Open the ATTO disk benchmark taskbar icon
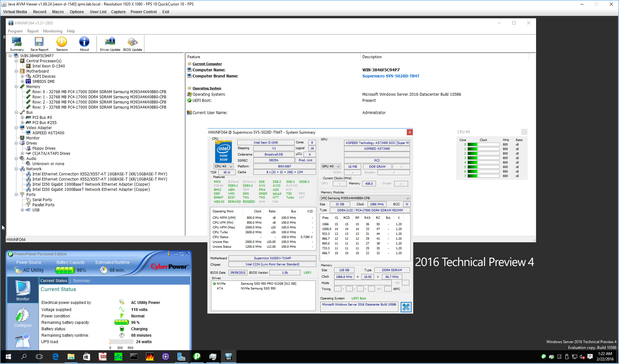Screen dimensions: 619x364 pos(103,357)
